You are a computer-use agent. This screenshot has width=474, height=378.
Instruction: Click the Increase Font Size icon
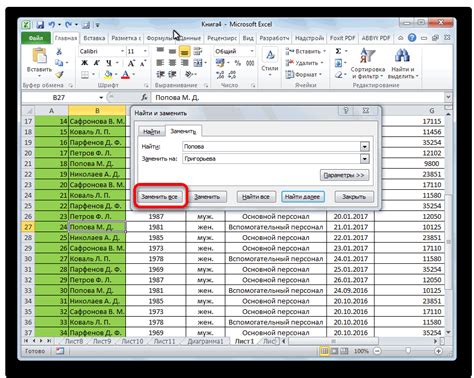coord(131,63)
